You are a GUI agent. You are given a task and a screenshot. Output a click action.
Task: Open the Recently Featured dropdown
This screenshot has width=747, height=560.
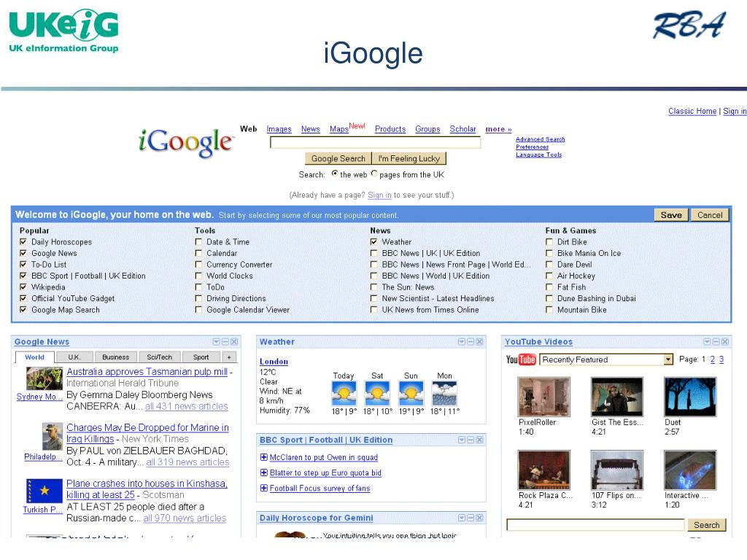606,359
